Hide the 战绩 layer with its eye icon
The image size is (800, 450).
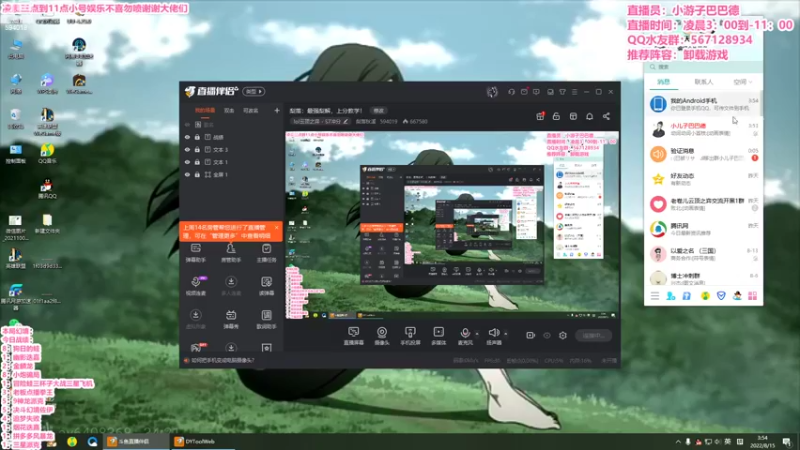[x=187, y=137]
